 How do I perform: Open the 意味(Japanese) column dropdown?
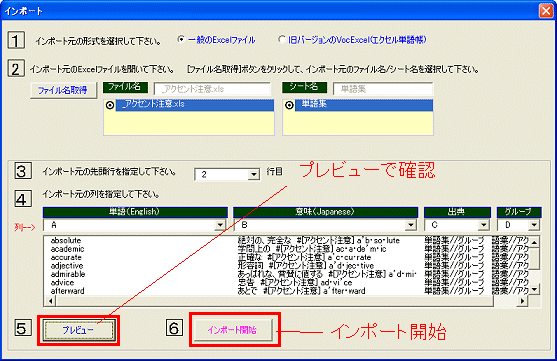click(411, 225)
